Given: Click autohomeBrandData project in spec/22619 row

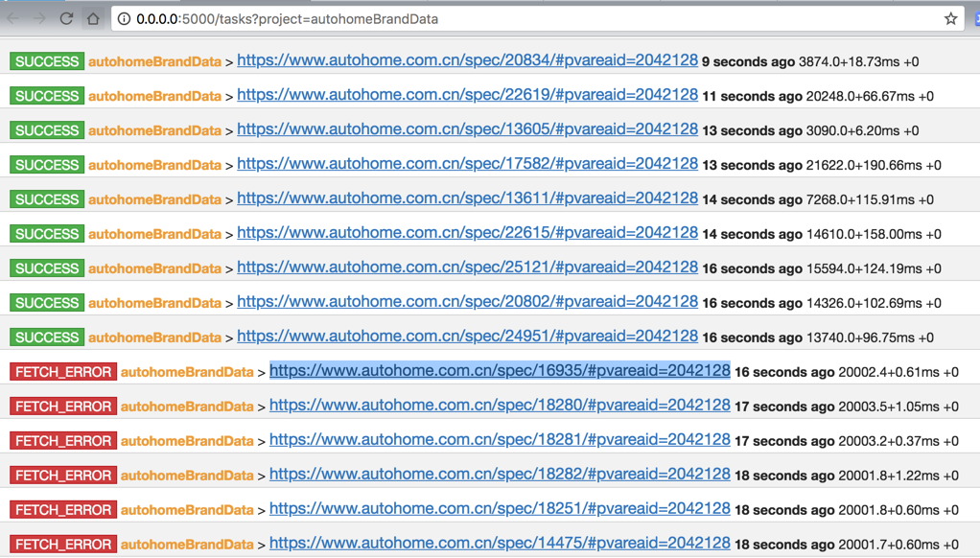Looking at the screenshot, I should 154,96.
